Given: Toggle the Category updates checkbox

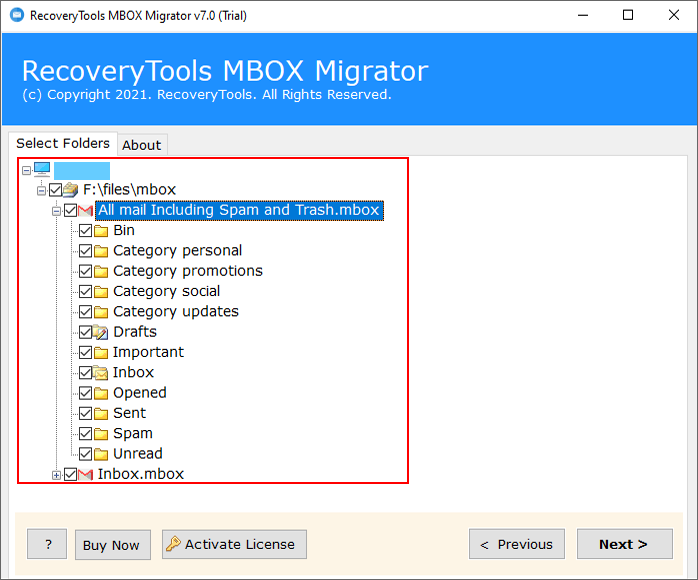Looking at the screenshot, I should [x=85, y=312].
